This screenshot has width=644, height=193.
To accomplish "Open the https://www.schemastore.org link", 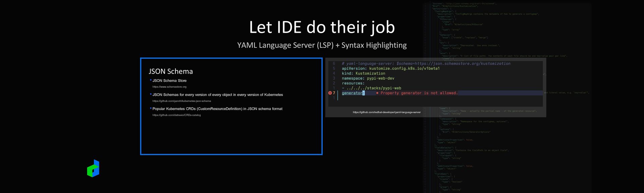I will point(169,87).
